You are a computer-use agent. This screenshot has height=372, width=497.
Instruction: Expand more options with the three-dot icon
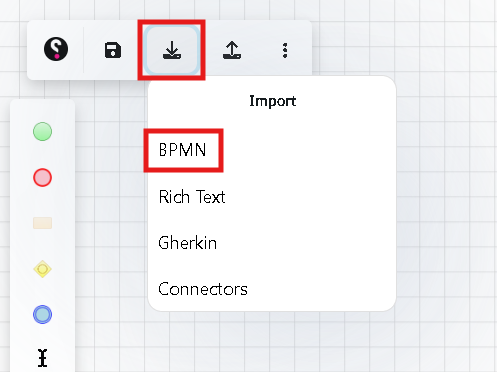(285, 50)
